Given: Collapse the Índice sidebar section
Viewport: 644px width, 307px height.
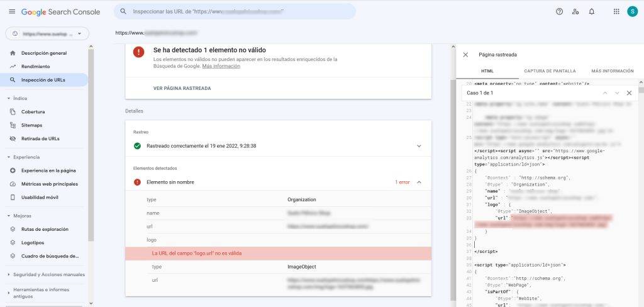Looking at the screenshot, I should click(9, 98).
